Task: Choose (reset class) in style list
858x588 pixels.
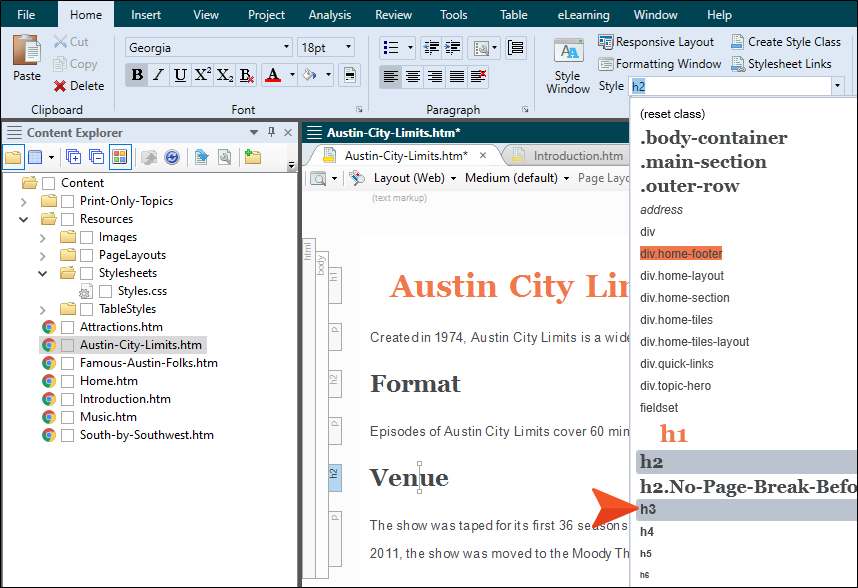Action: [x=673, y=114]
